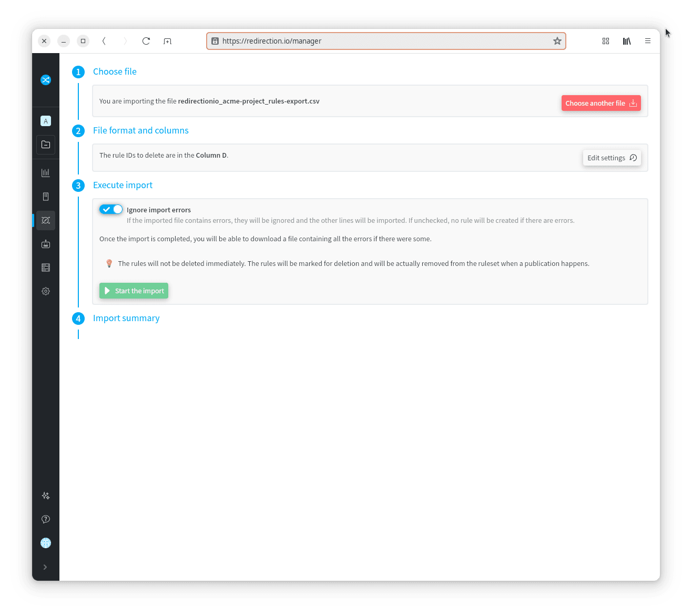This screenshot has height=616, width=692.
Task: Open the browser tab overview grid icon
Action: pyautogui.click(x=606, y=41)
